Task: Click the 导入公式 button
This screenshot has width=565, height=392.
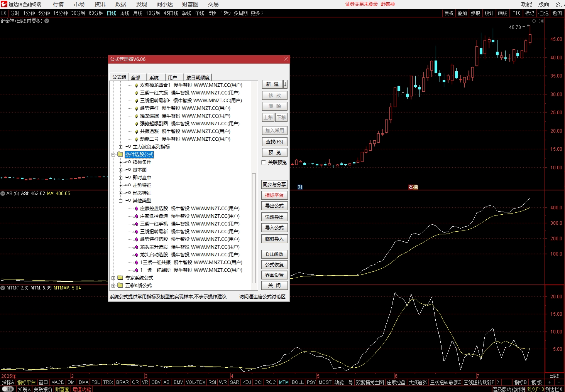Action: pos(274,228)
